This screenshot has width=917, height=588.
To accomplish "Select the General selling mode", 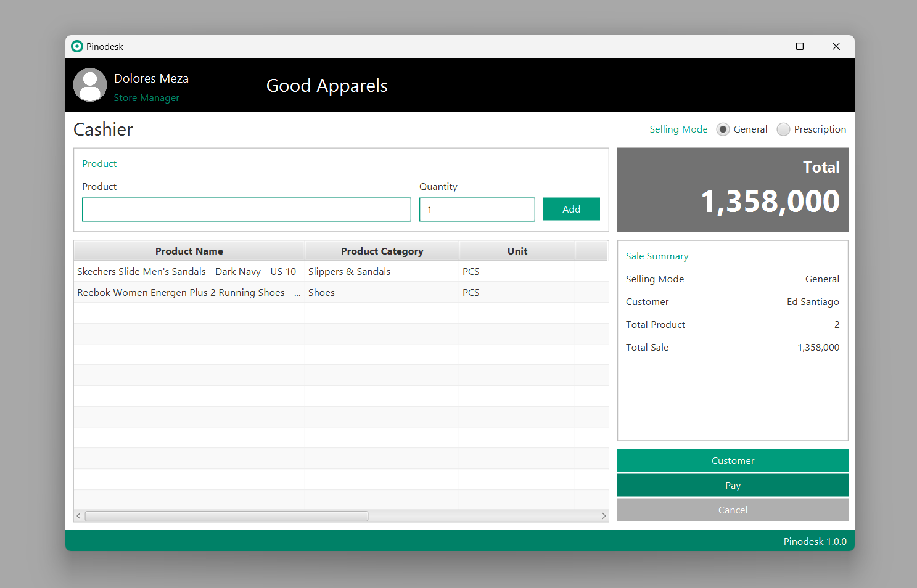I will [723, 129].
